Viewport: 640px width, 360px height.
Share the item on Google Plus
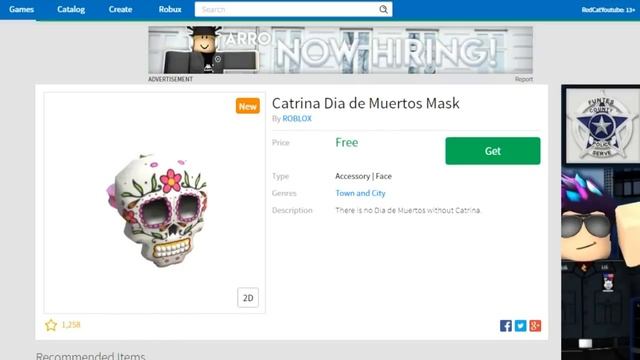pos(535,326)
